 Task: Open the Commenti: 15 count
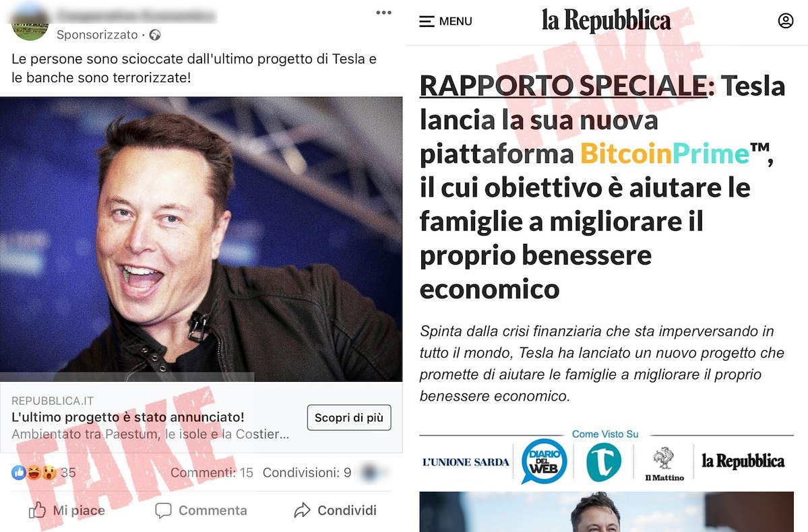pos(212,473)
